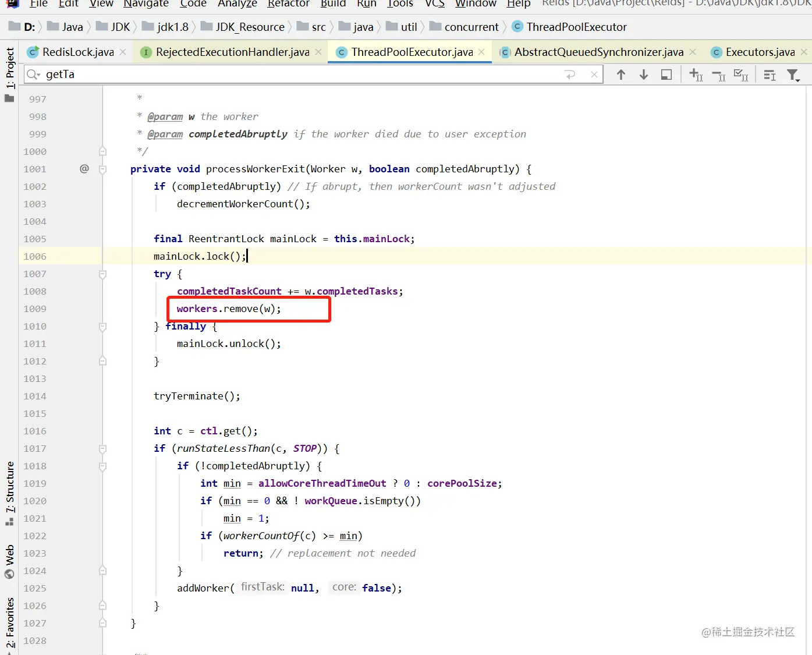
Task: Collapse finally block fold at line 1010
Action: click(102, 327)
